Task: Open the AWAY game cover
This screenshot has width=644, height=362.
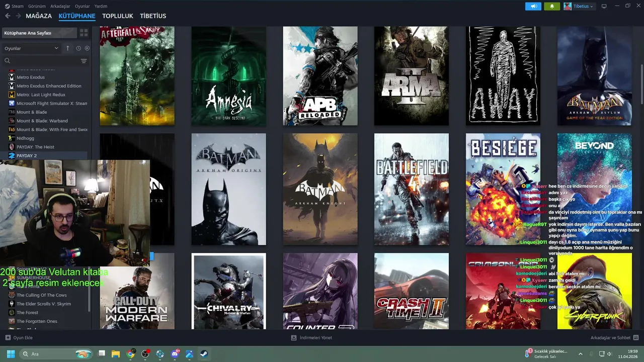Action: tap(503, 76)
